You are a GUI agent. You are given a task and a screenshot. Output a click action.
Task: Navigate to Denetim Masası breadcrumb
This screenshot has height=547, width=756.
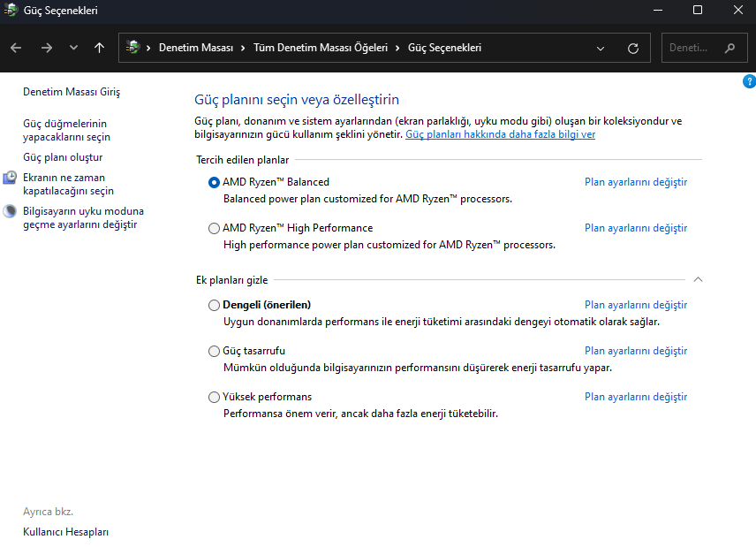196,48
